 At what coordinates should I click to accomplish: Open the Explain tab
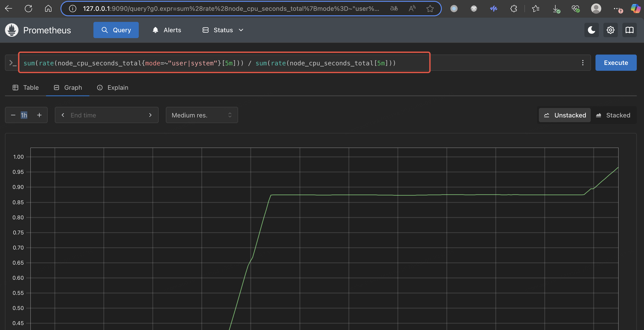click(113, 87)
